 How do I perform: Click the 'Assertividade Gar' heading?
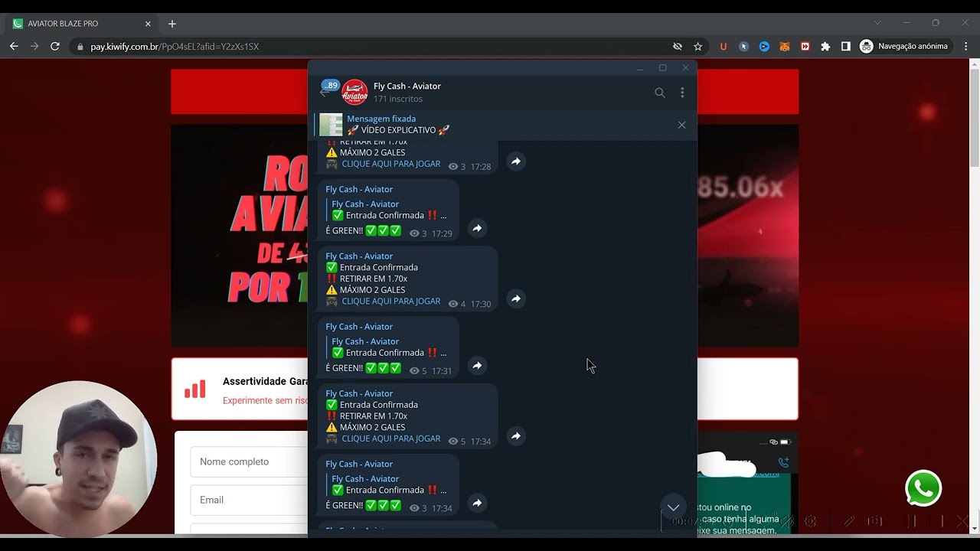coord(266,381)
